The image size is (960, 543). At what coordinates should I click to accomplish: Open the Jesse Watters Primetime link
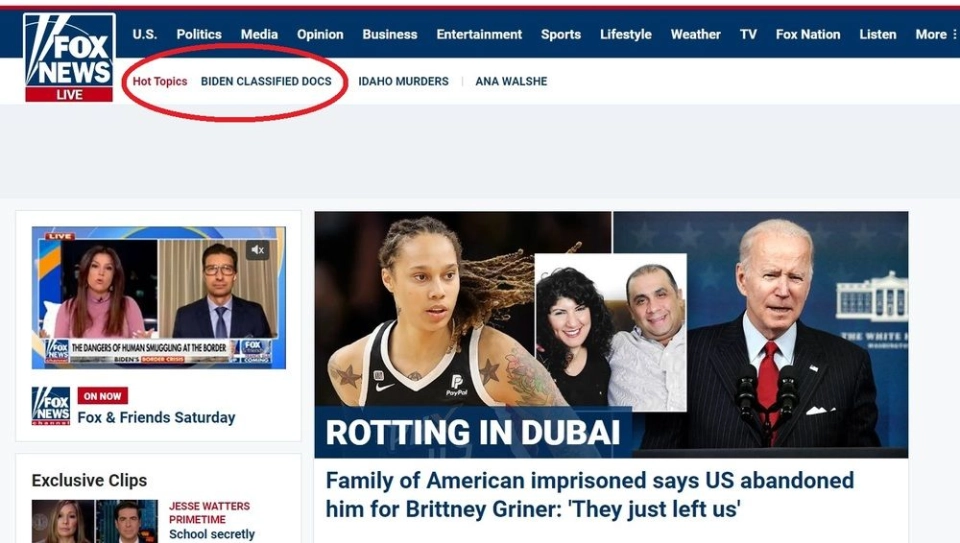(209, 513)
